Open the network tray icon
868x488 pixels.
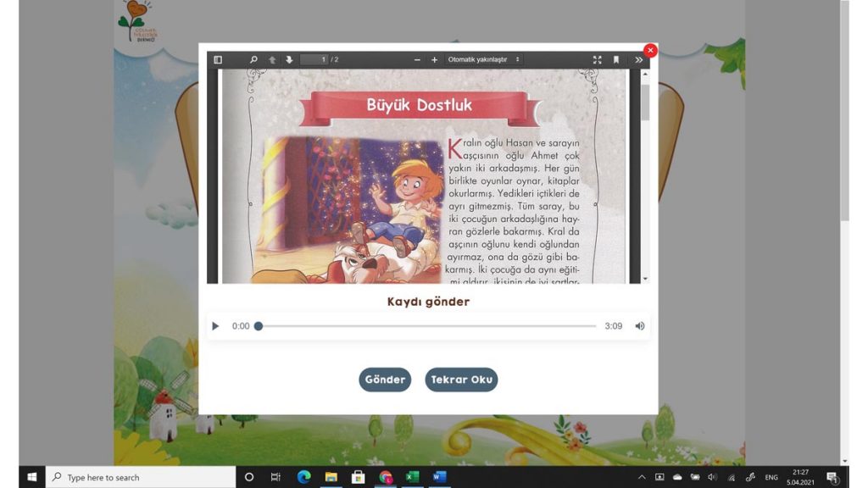[x=732, y=477]
